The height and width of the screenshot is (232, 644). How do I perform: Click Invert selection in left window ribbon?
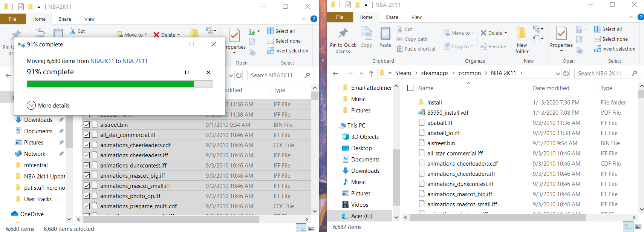pyautogui.click(x=288, y=51)
